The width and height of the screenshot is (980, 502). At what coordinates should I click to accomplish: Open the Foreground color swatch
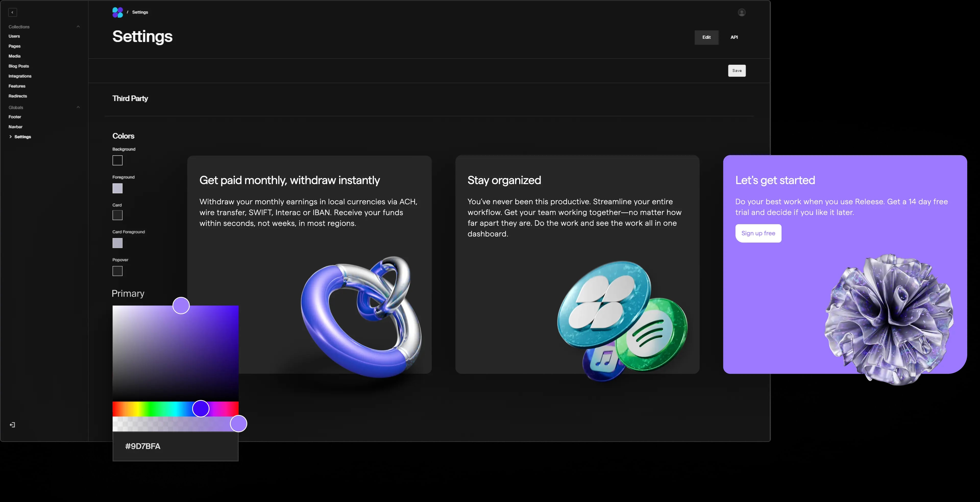coord(118,188)
